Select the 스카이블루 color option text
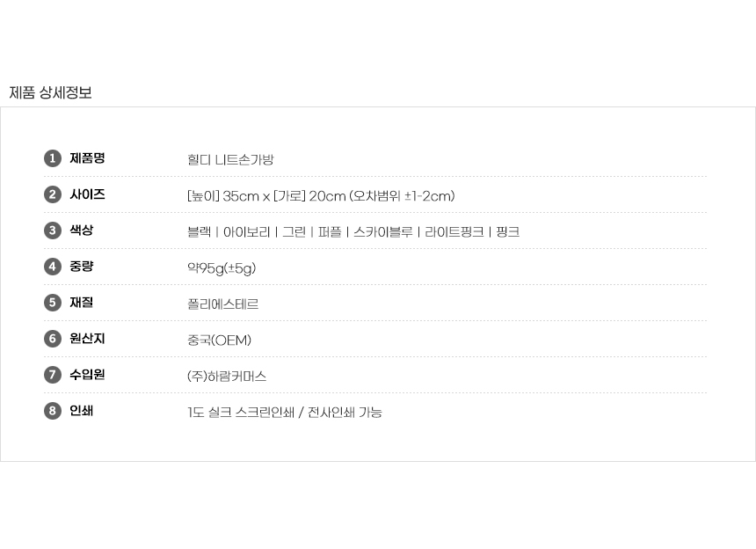 click(382, 232)
